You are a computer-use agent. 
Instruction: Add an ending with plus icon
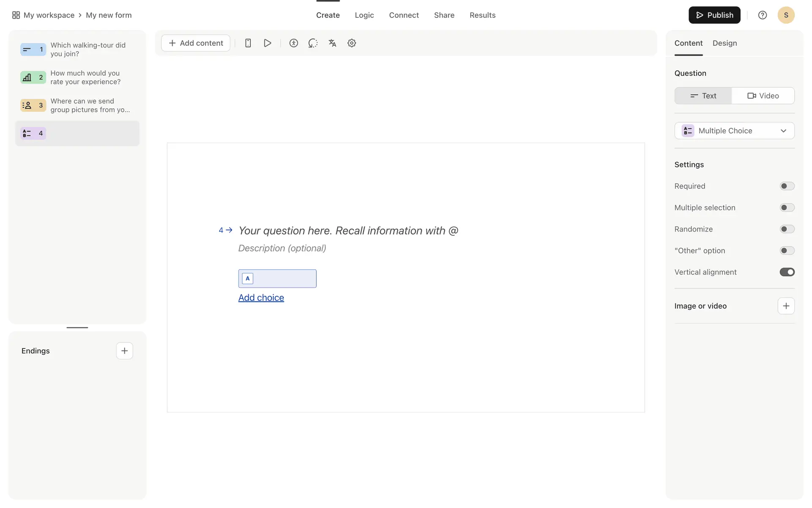click(124, 351)
